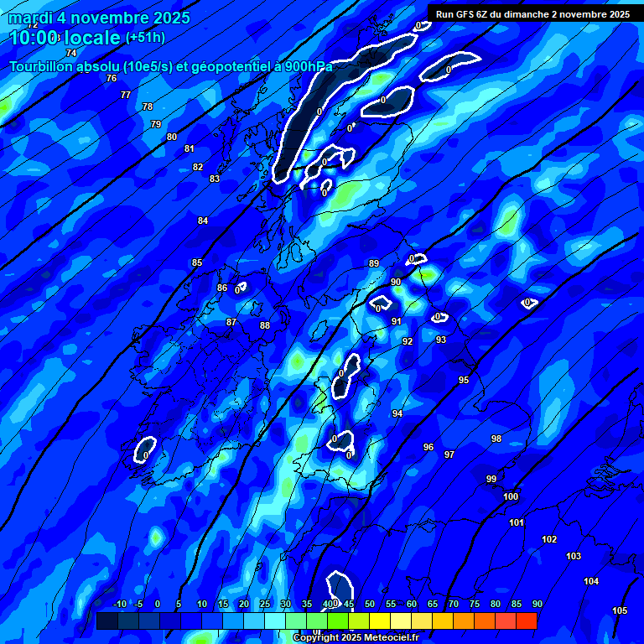
Task: Click the contour label 94 on the map
Action: click(x=397, y=413)
